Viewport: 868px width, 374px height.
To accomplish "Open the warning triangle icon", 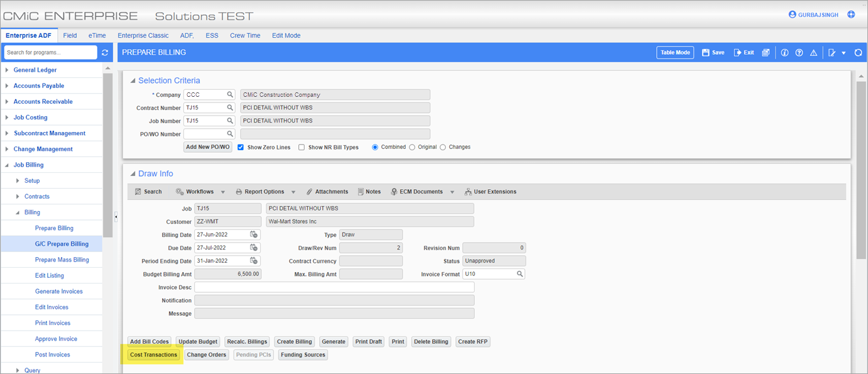I will pos(813,53).
